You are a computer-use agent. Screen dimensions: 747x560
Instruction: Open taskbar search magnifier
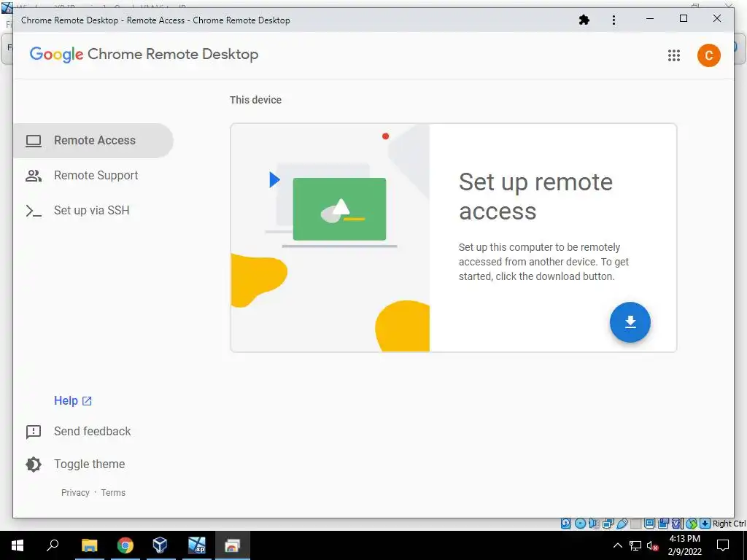[53, 545]
